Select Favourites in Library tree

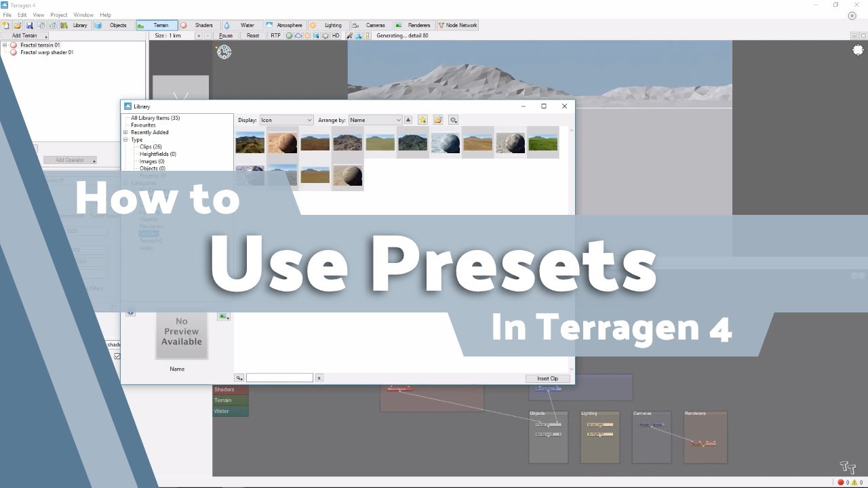click(143, 125)
